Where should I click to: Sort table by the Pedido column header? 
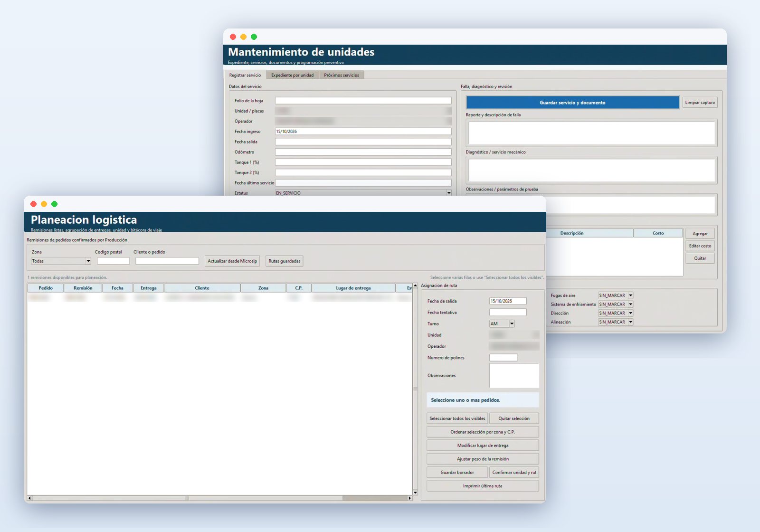tap(46, 288)
